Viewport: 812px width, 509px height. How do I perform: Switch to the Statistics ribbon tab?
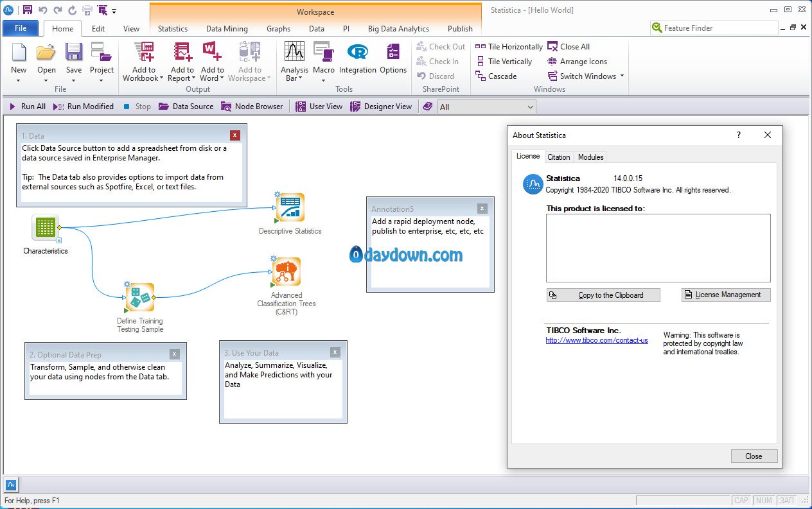pos(173,29)
